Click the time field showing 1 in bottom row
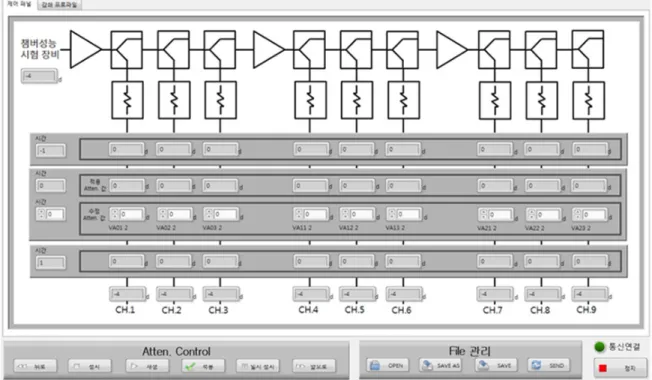The image size is (652, 380). pyautogui.click(x=51, y=263)
